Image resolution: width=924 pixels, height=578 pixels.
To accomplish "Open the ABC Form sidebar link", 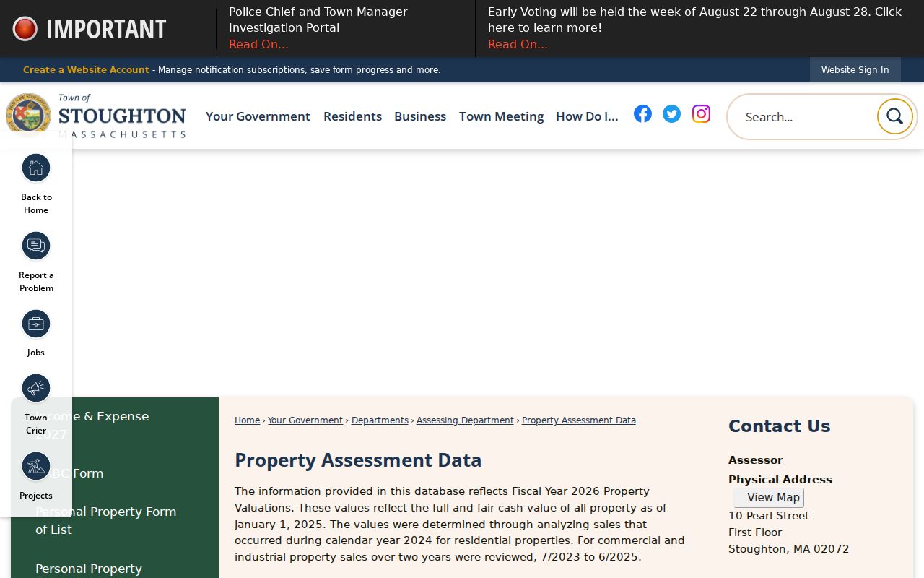I will tap(70, 473).
